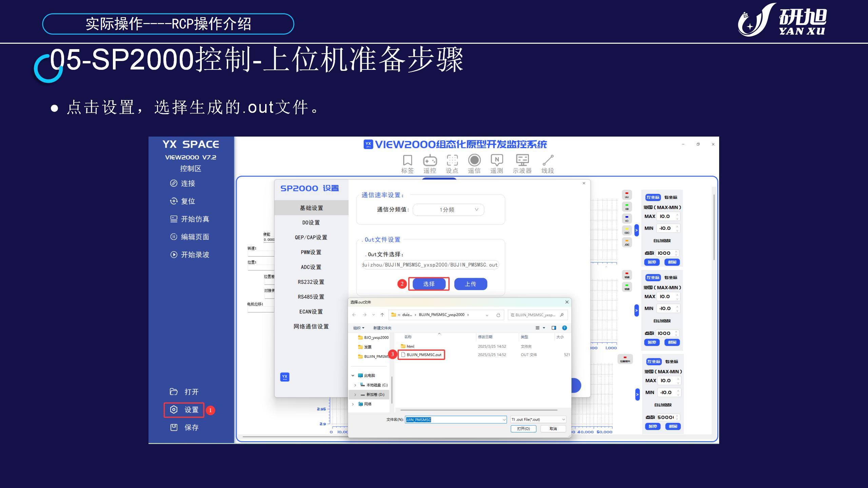868x488 pixels.
Task: Click 复位 reset in the sidebar
Action: [182, 201]
